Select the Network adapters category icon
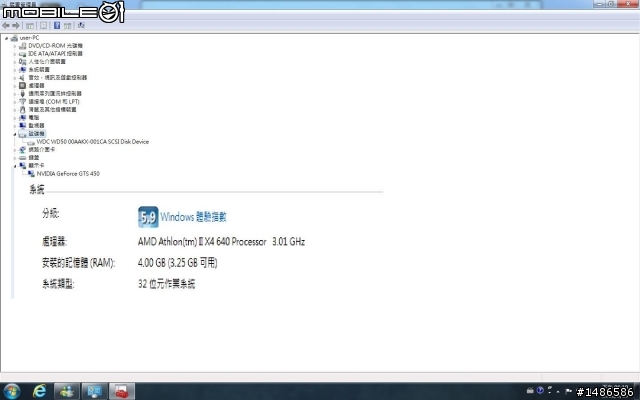 (x=22, y=149)
